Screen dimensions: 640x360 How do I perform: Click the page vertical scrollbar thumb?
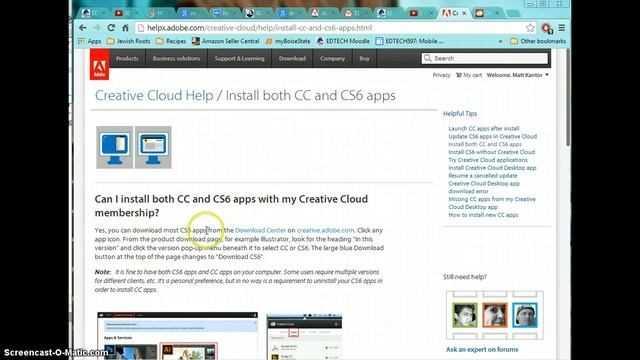point(568,97)
